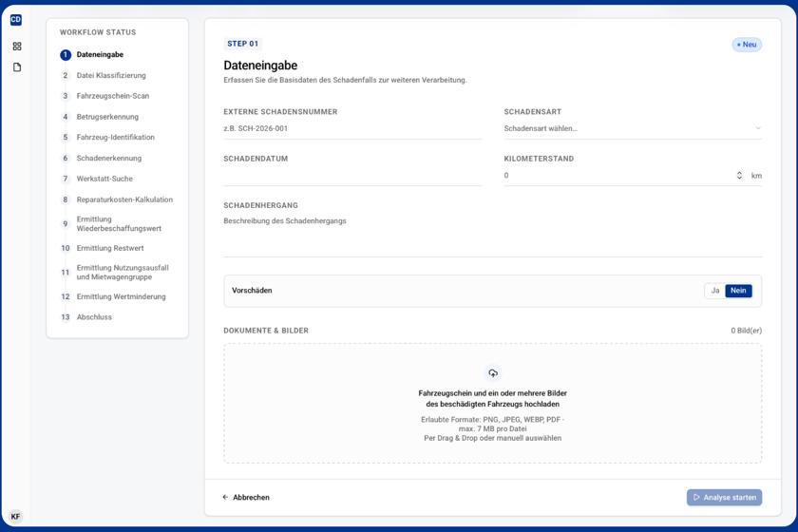Open the dashboard grid icon in sidebar
The image size is (798, 532).
17,47
